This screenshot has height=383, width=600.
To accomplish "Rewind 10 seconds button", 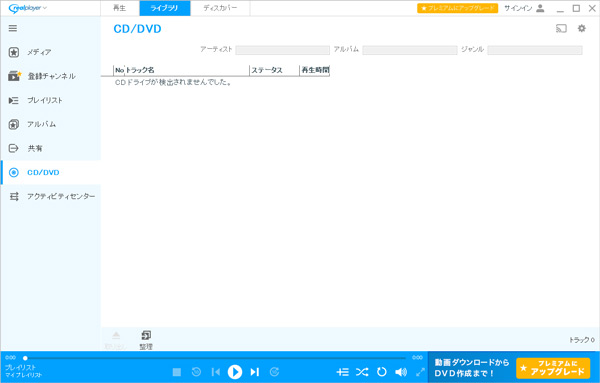I will click(196, 372).
